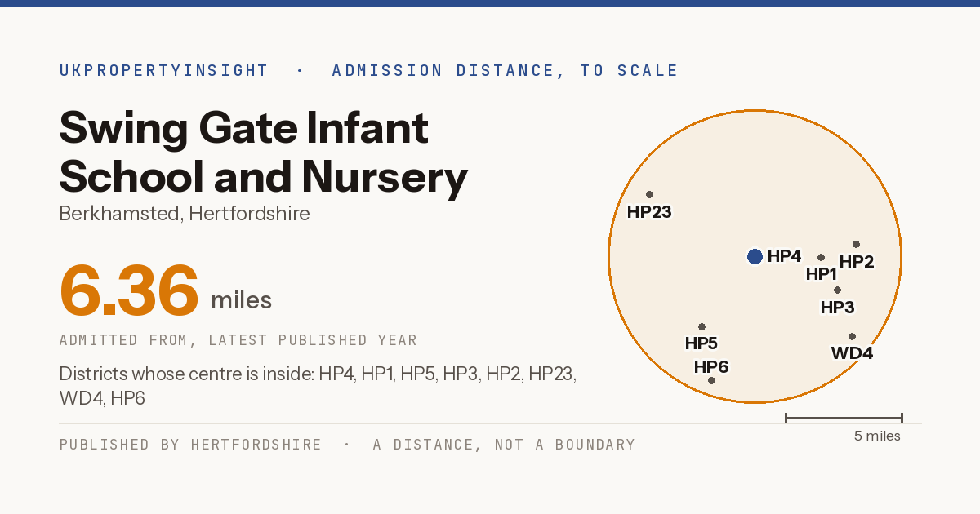
Task: Select the WD4 district dot
Action: [x=852, y=336]
